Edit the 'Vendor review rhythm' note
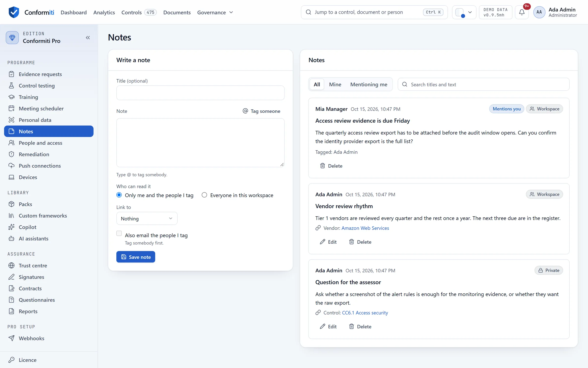Image resolution: width=588 pixels, height=368 pixels. pos(328,242)
